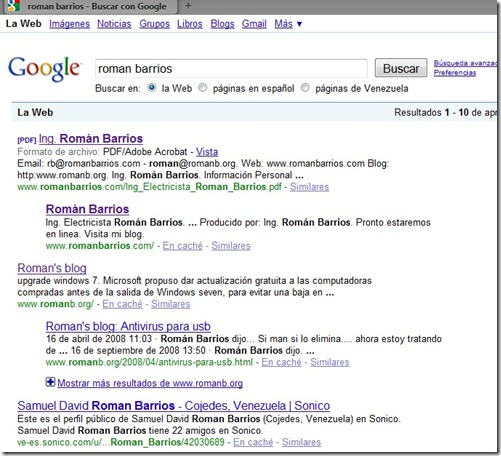The height and width of the screenshot is (456, 501).
Task: Open the 'Vista' HTML view link
Action: click(207, 152)
